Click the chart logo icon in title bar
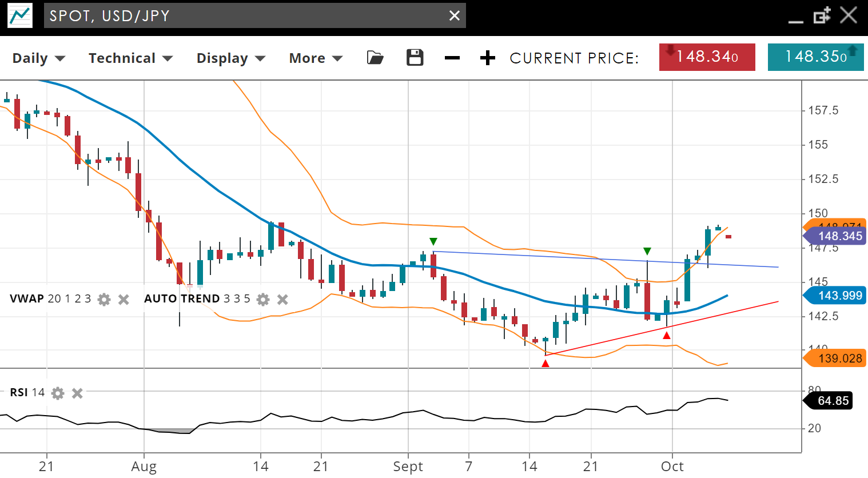The width and height of the screenshot is (868, 478). coord(20,15)
